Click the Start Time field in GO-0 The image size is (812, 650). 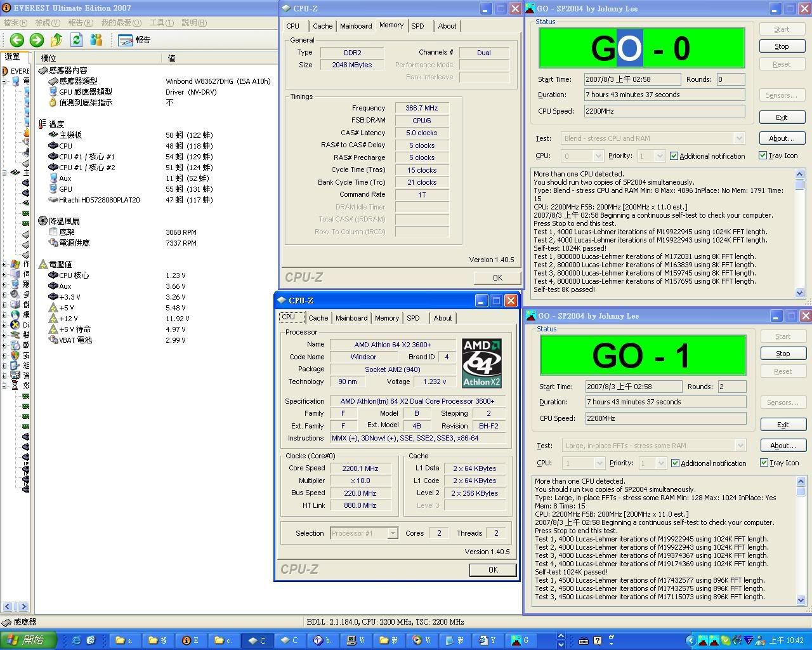[x=632, y=79]
